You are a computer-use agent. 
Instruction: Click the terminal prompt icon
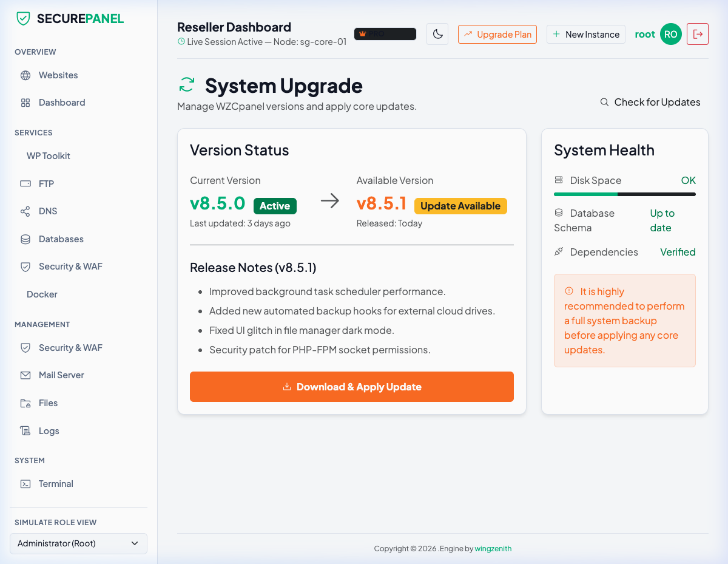[25, 484]
